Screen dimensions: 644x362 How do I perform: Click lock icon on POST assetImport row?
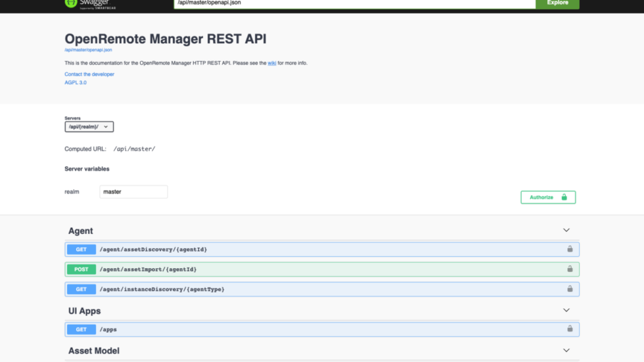570,269
